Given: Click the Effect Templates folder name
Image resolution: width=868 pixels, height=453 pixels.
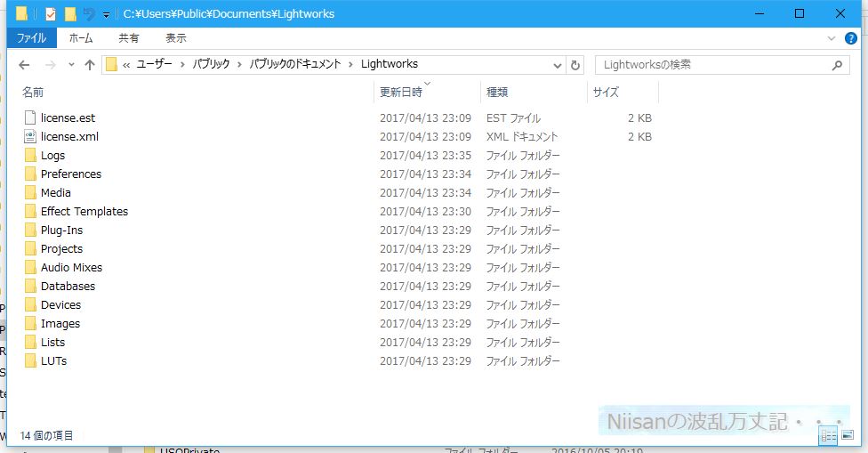Looking at the screenshot, I should click(84, 212).
